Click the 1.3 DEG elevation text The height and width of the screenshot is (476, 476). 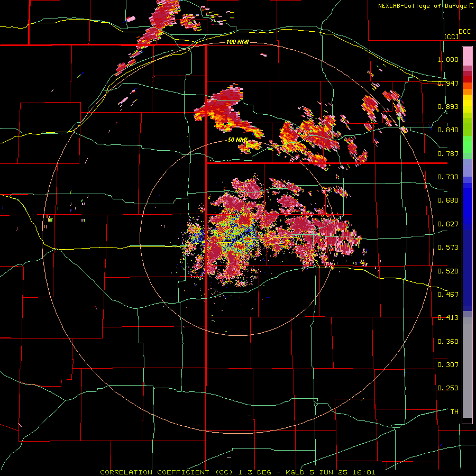[x=255, y=472]
